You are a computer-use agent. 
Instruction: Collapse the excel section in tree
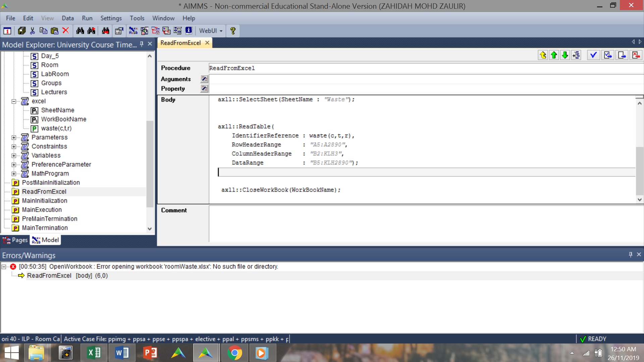(x=14, y=101)
